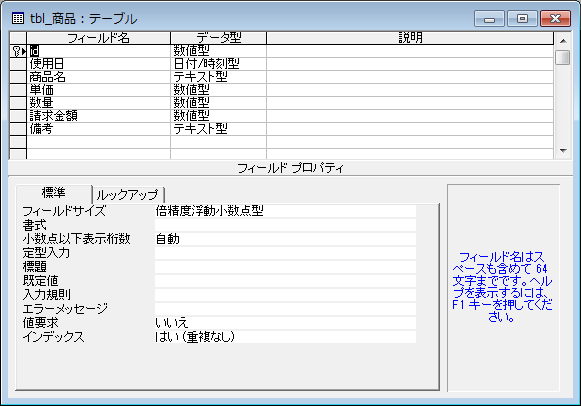The image size is (581, 406).
Task: Click the データ型 column header
Action: click(219, 38)
